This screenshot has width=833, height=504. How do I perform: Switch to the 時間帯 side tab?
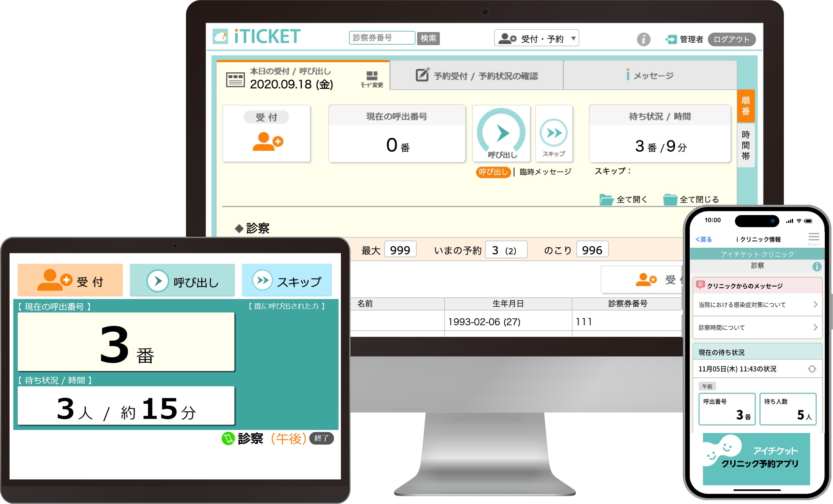(x=746, y=145)
